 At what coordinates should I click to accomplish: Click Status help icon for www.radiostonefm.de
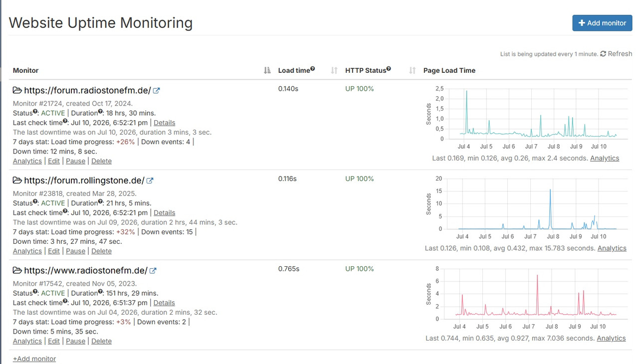pyautogui.click(x=35, y=292)
